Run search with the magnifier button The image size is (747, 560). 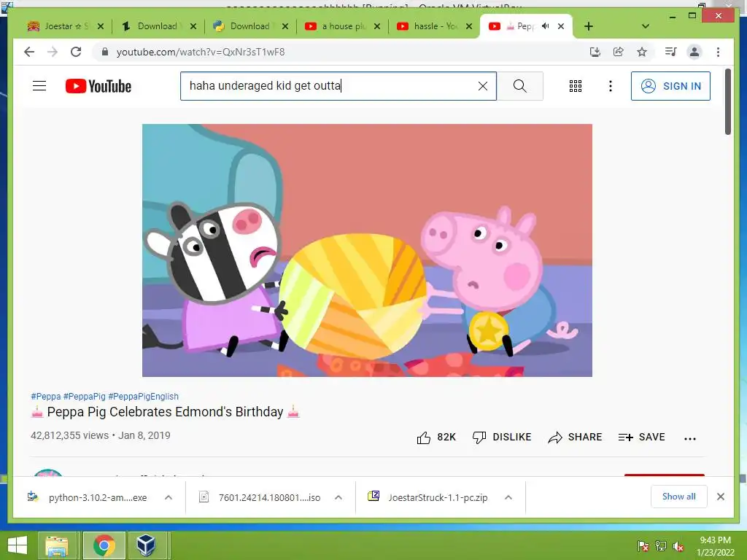tap(519, 86)
